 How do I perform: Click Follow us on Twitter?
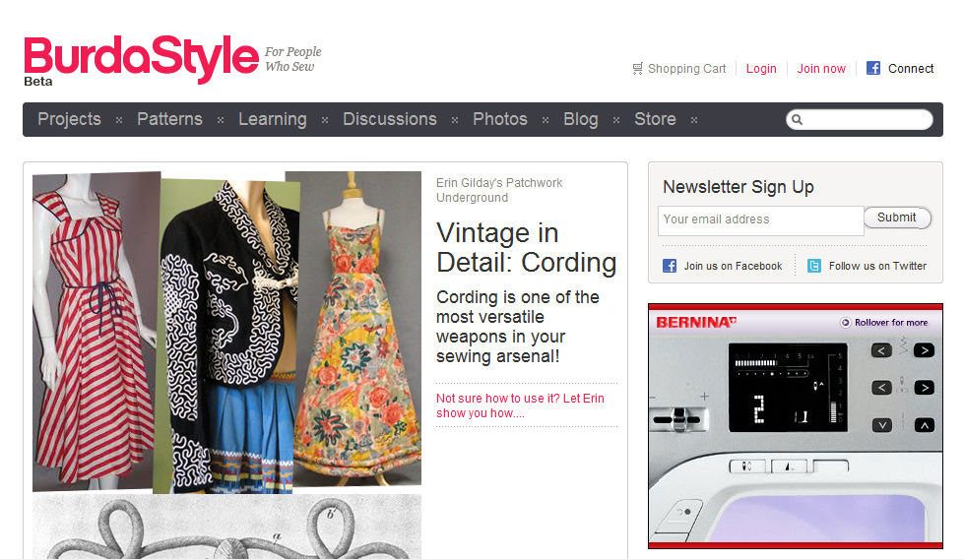click(x=877, y=266)
